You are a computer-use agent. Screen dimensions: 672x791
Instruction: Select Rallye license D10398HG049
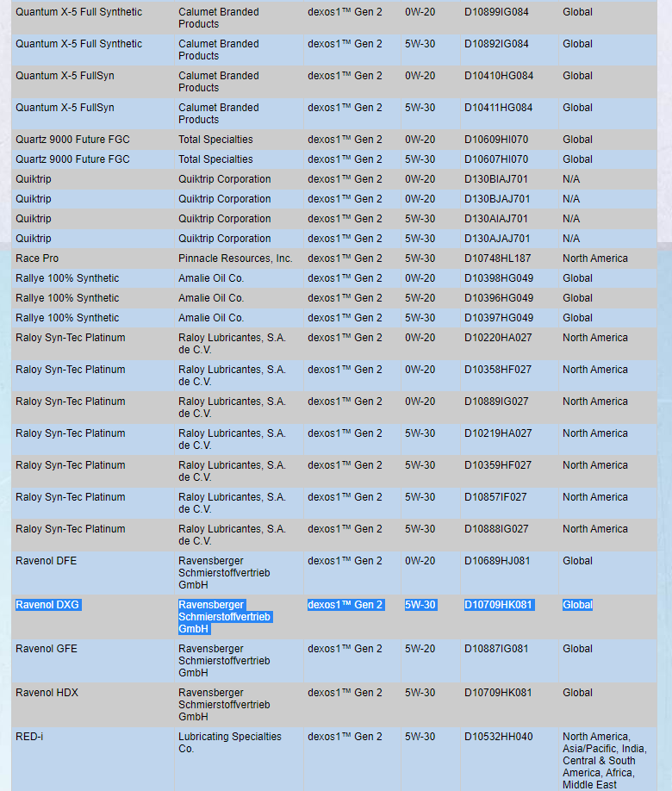tap(499, 278)
